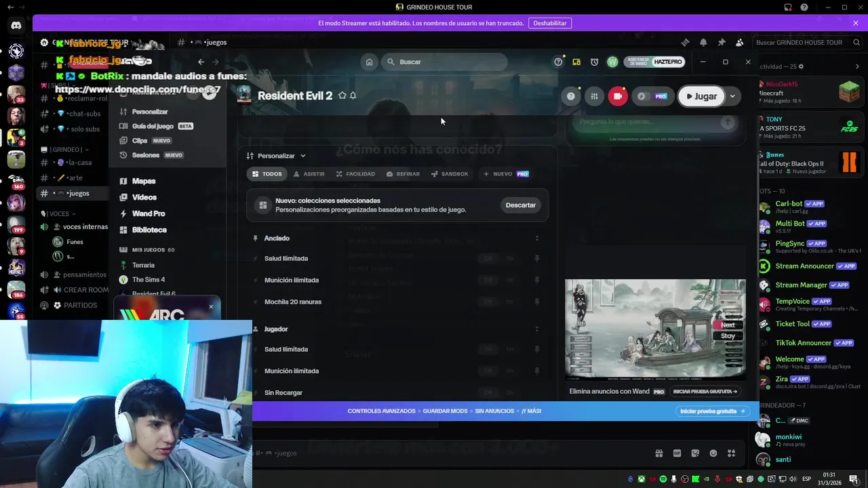Open the remote device icon in Wand top bar

coord(576,62)
